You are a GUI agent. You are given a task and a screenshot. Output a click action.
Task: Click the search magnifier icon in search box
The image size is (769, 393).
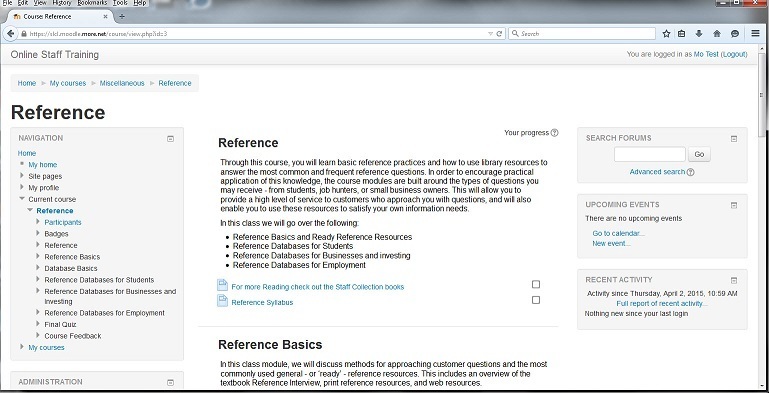[x=515, y=34]
